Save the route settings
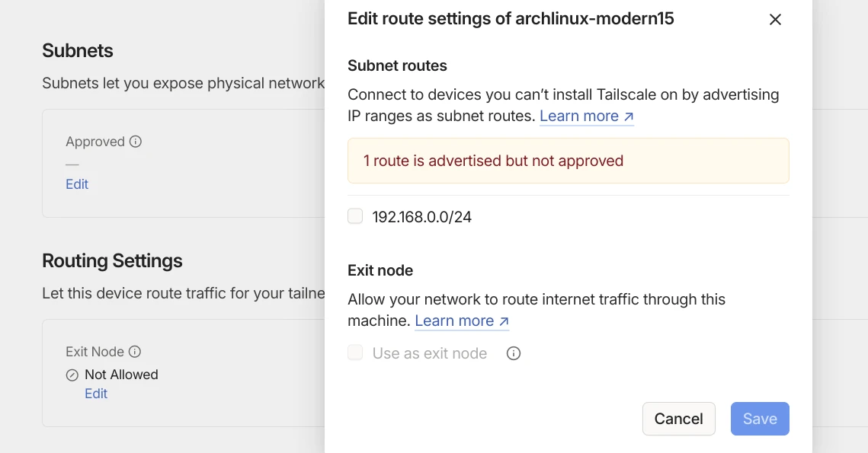This screenshot has height=453, width=868. [x=759, y=419]
